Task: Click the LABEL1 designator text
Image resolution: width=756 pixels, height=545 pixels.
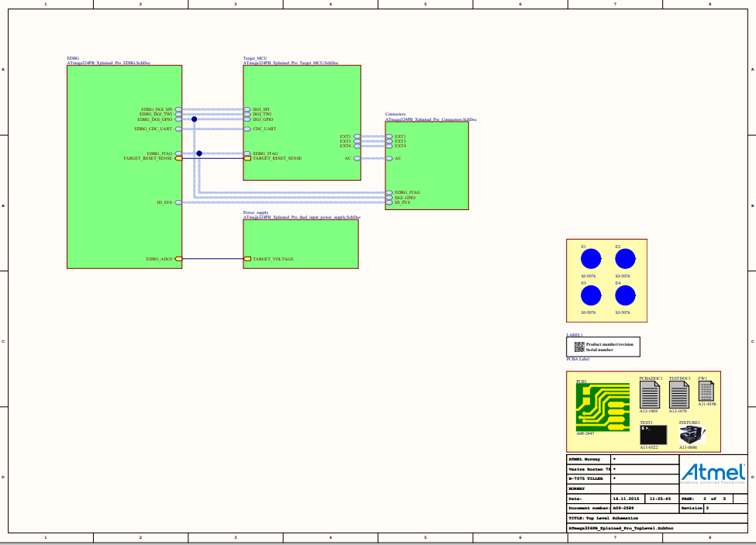Action: coord(575,335)
